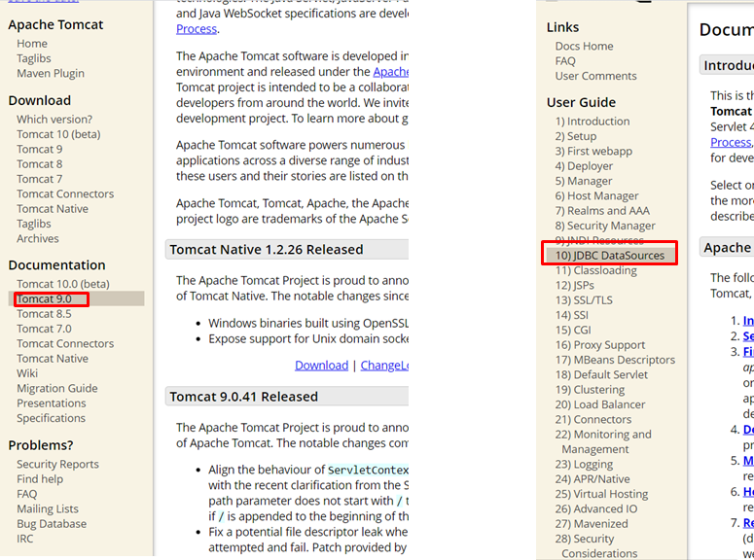
Task: Open User Guide item 12) JSPs
Action: (x=575, y=285)
